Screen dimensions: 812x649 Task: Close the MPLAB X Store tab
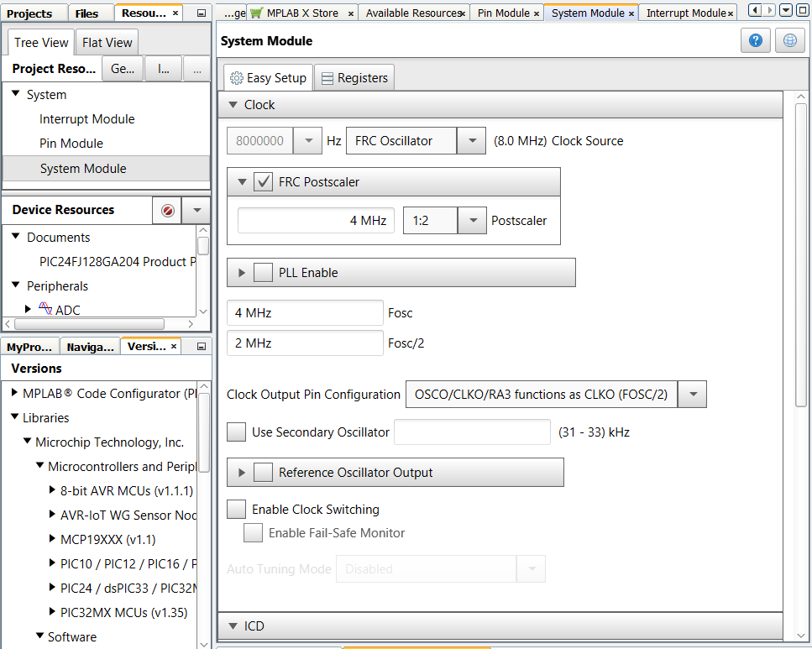pyautogui.click(x=350, y=13)
